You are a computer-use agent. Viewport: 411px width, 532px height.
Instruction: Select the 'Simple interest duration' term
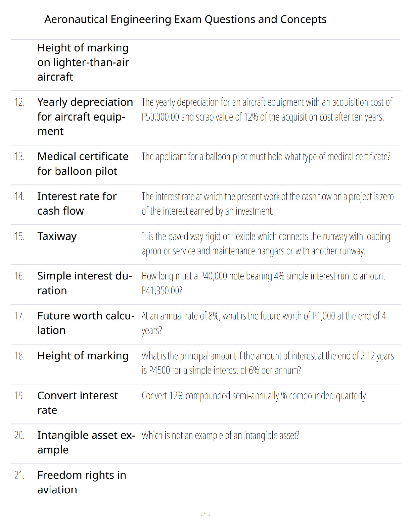[85, 283]
